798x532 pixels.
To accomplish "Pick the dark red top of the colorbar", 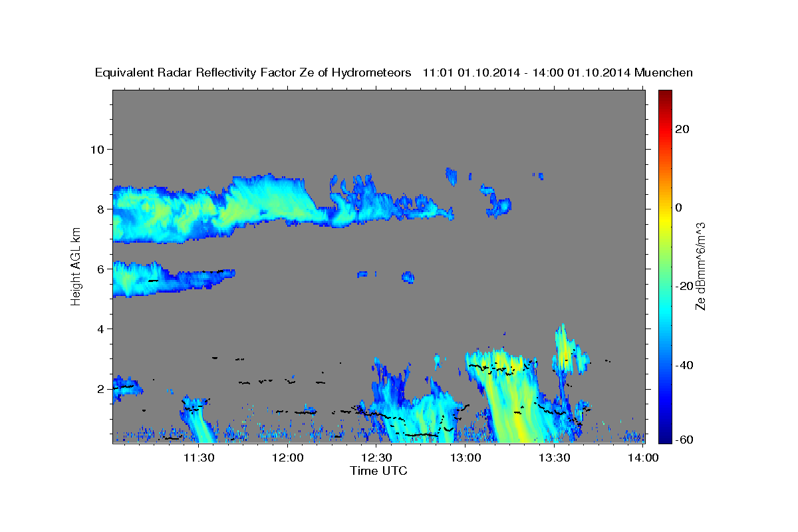I will pyautogui.click(x=664, y=95).
